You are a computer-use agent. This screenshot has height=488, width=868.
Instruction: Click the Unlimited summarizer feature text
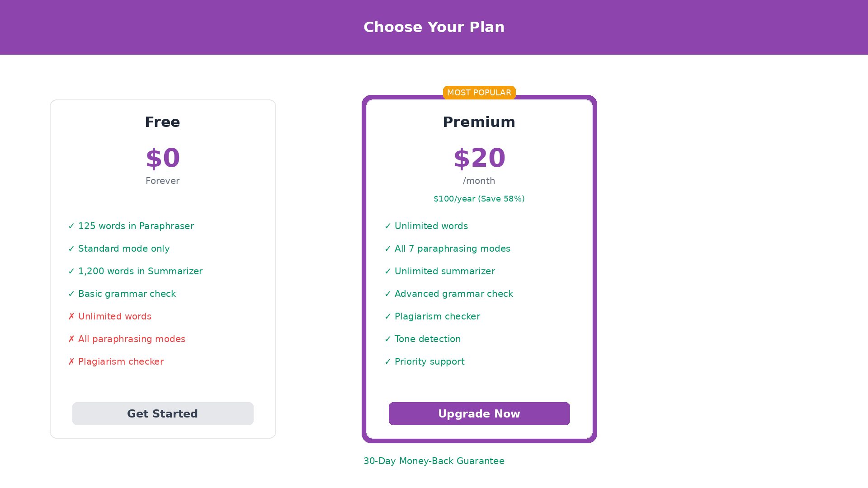coord(445,271)
